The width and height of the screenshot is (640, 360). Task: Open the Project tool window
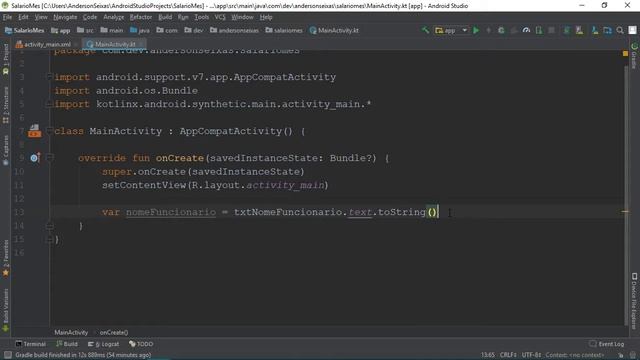pyautogui.click(x=6, y=59)
